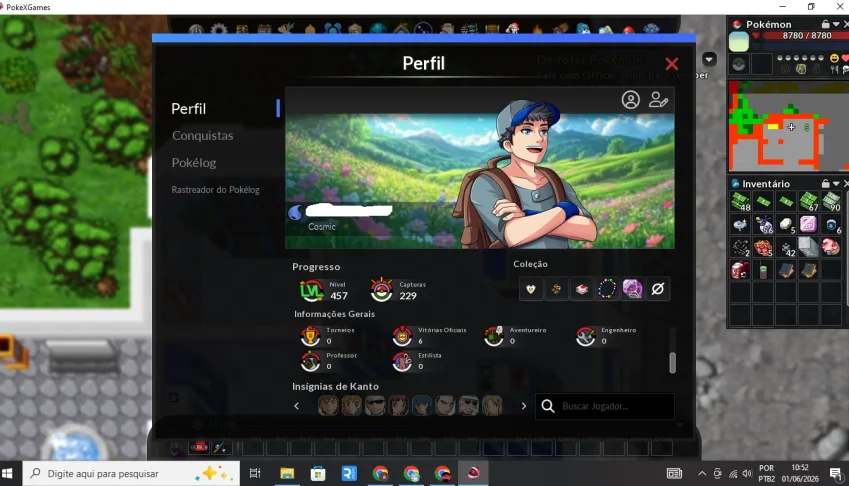Click the volume icon in system tray

coord(747,474)
